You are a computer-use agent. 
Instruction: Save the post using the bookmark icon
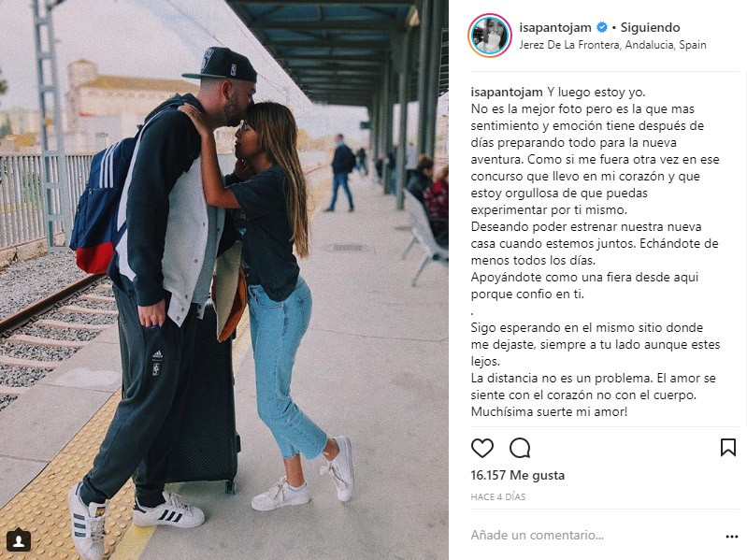point(728,448)
